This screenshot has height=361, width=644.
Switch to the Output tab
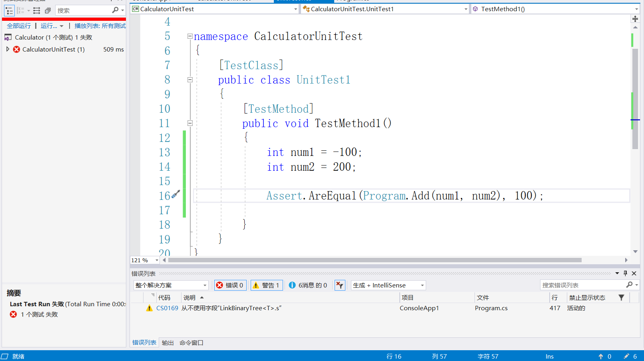click(168, 343)
